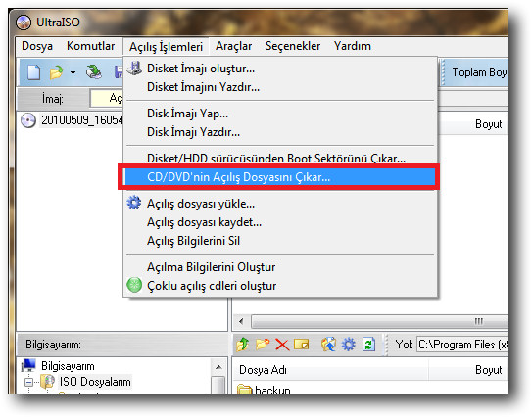532x417 pixels.
Task: Click the Open CD/DVD toolbar icon
Action: (93, 72)
